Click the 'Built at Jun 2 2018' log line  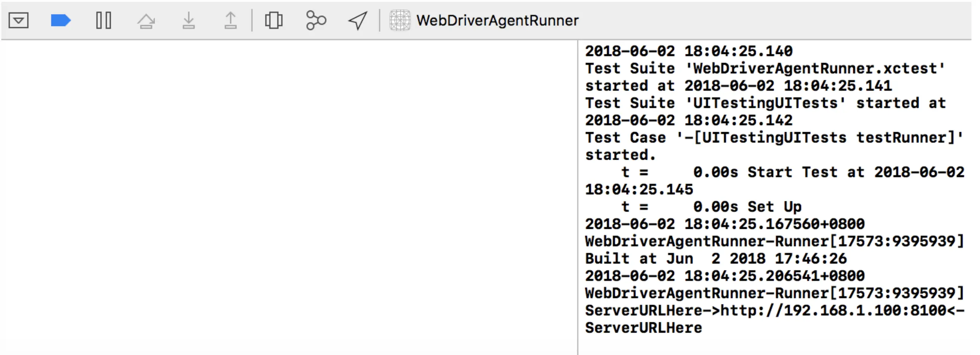pos(716,259)
